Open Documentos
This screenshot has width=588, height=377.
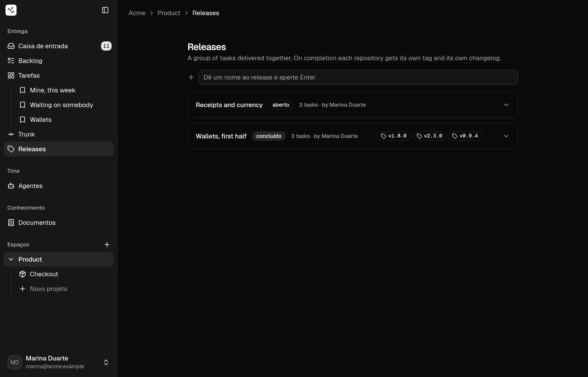point(59,223)
